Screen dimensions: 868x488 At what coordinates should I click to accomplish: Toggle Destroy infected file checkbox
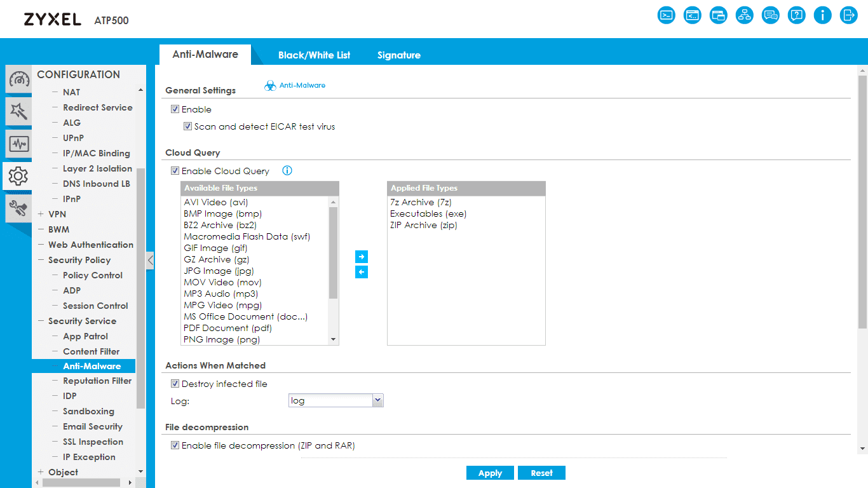point(175,384)
